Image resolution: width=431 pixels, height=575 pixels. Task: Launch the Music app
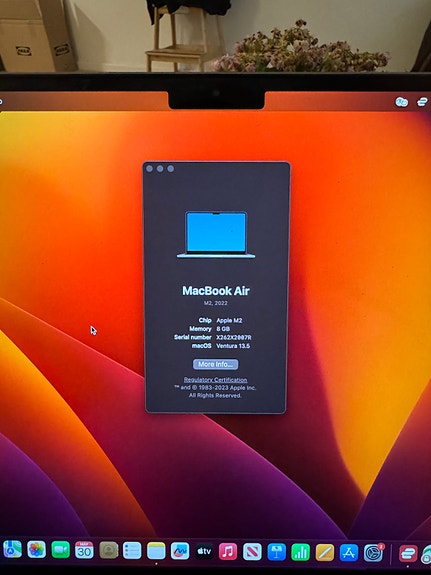click(228, 551)
